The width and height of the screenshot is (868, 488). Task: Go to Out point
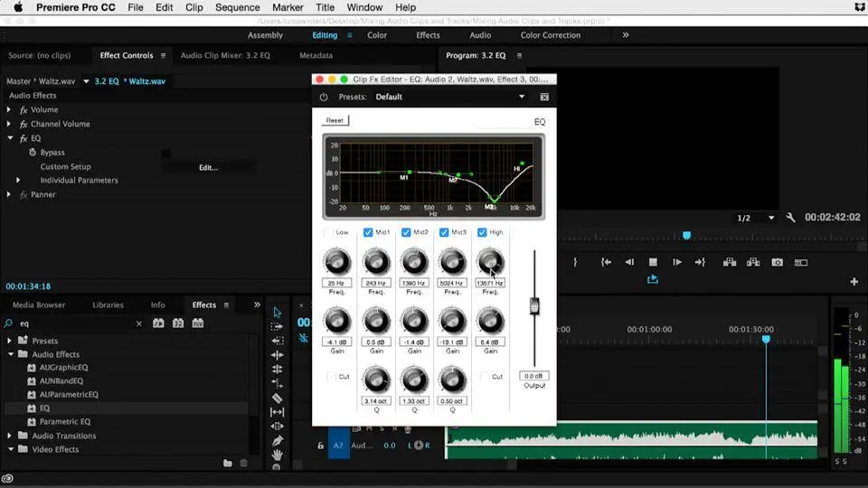click(x=700, y=262)
